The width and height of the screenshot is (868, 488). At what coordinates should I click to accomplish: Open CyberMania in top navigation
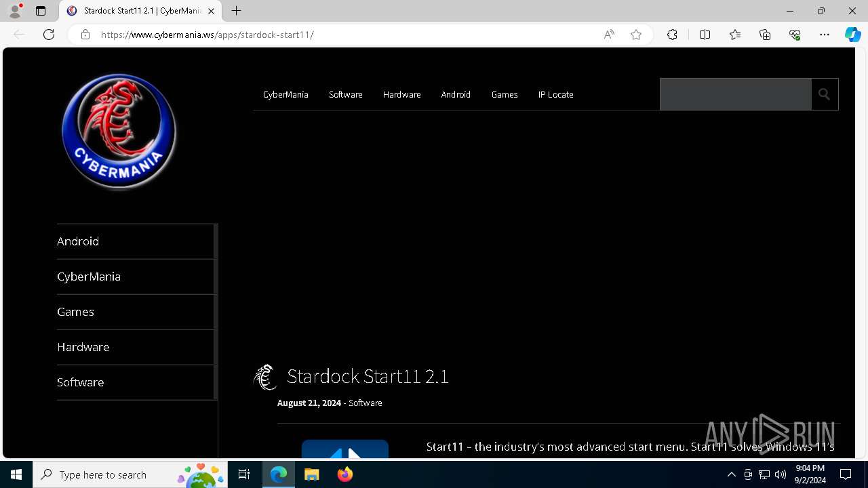coord(285,94)
